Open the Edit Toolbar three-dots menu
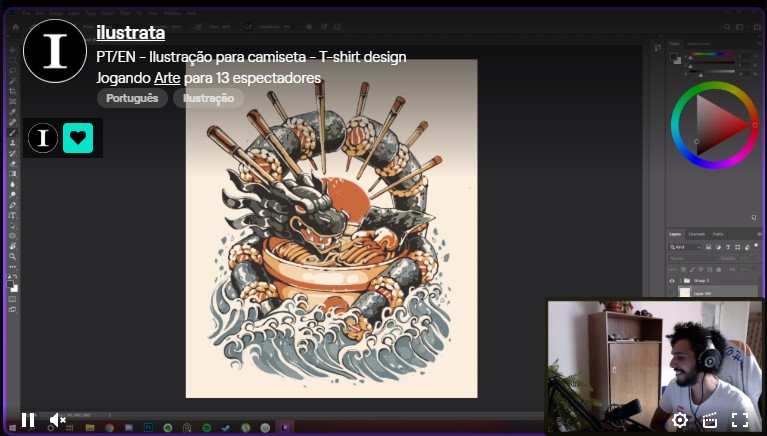The width and height of the screenshot is (767, 436). tap(13, 267)
